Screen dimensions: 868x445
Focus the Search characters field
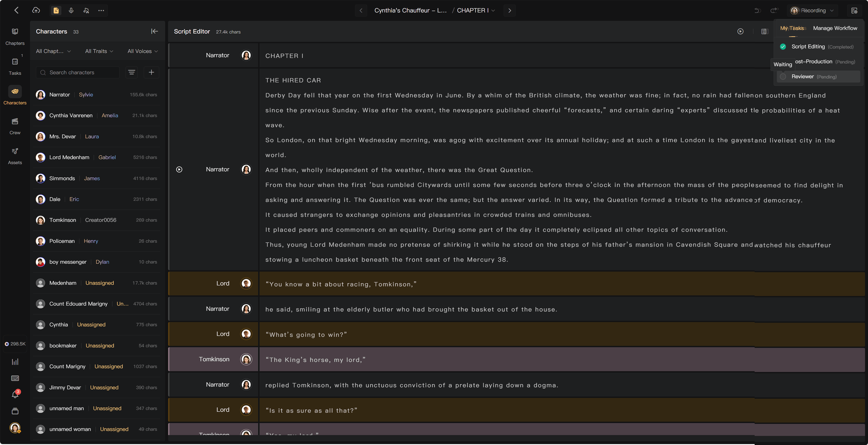click(78, 73)
